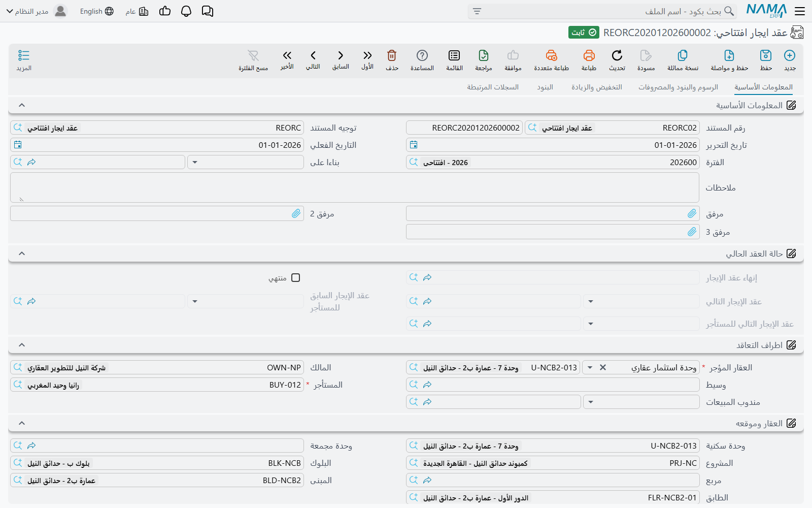Open the عقد الإيجار التالي dropdown
812x508 pixels.
591,302
